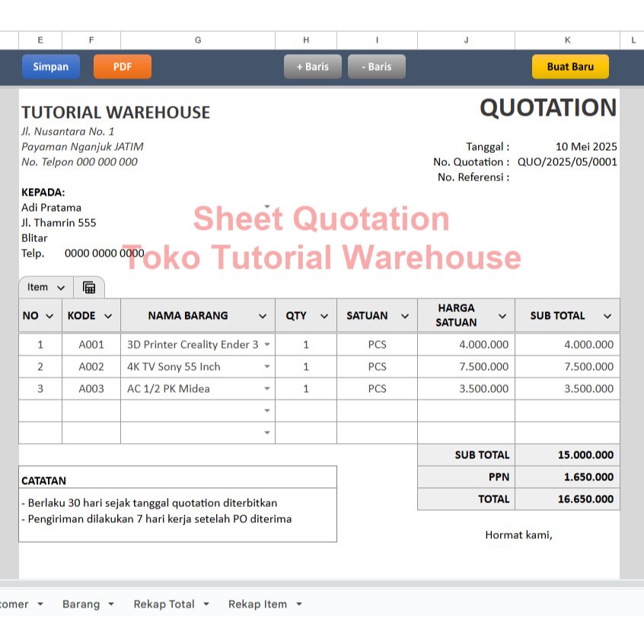Add a row with the + Baris button
Viewport: 644px width, 644px height.
click(x=312, y=66)
